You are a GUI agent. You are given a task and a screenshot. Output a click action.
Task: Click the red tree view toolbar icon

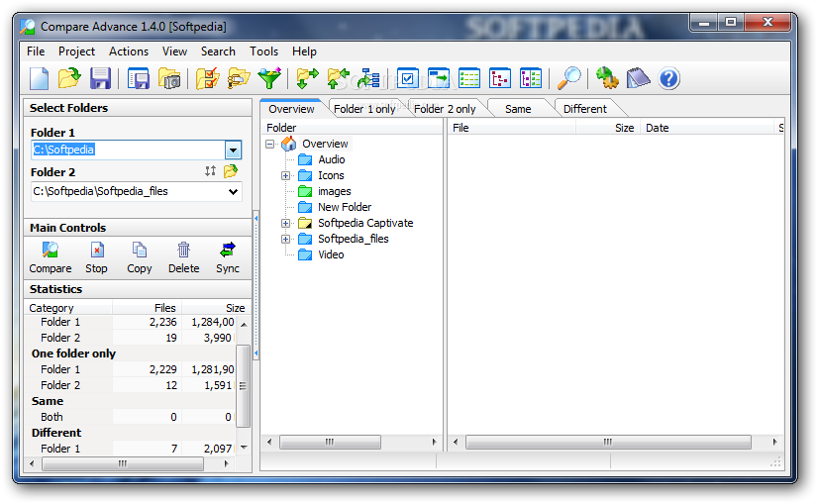[x=500, y=79]
